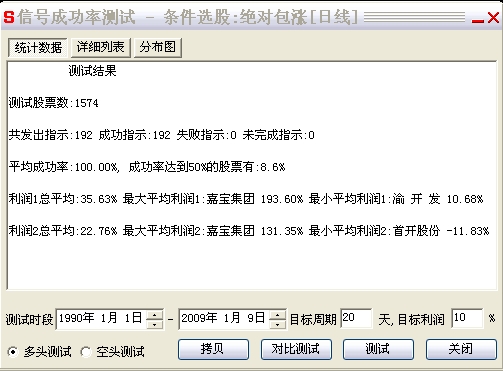This screenshot has width=503, height=371.
Task: Select the 空头测试 radio button
Action: coord(86,352)
